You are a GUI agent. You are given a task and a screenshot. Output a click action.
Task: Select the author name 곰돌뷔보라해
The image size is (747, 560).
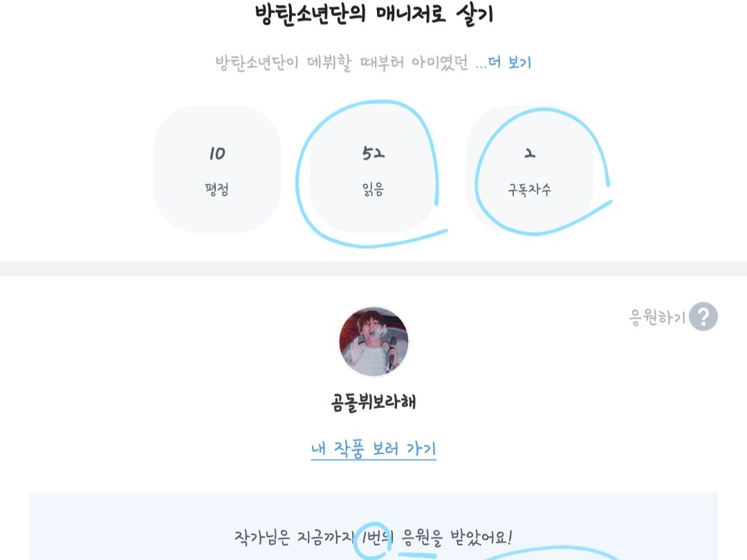coord(373,402)
